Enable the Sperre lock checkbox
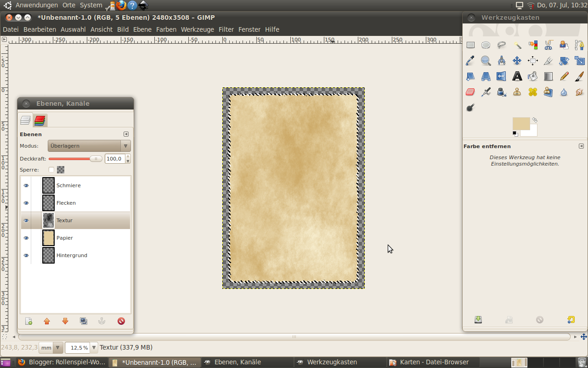The height and width of the screenshot is (368, 588). (x=51, y=170)
